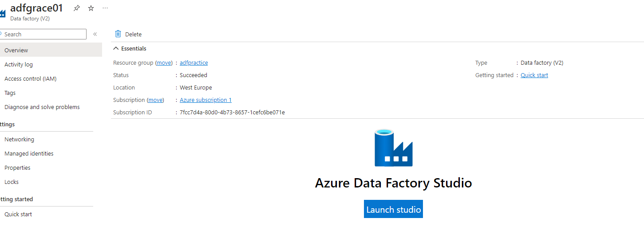Open the more options ellipsis
This screenshot has height=226, width=644.
click(x=105, y=8)
